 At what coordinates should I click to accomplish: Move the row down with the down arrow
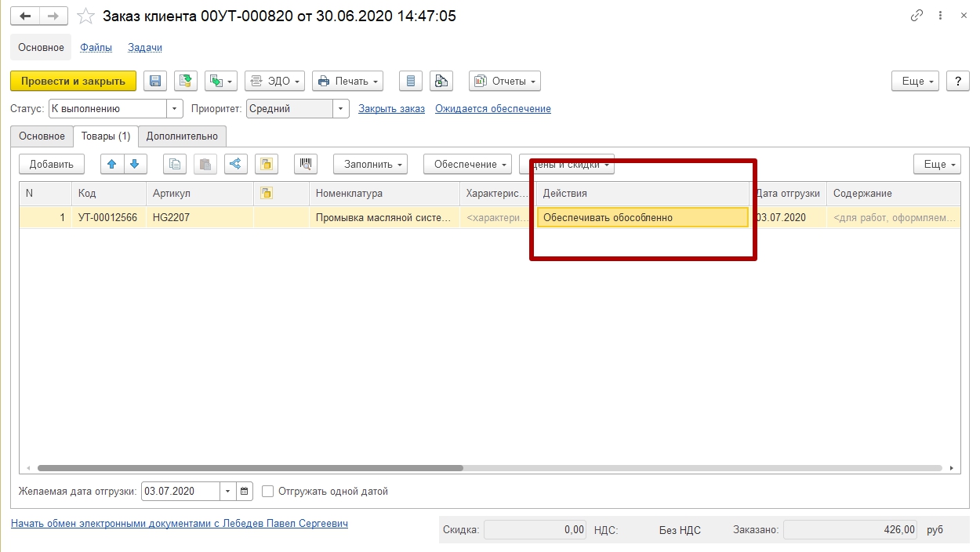point(136,164)
